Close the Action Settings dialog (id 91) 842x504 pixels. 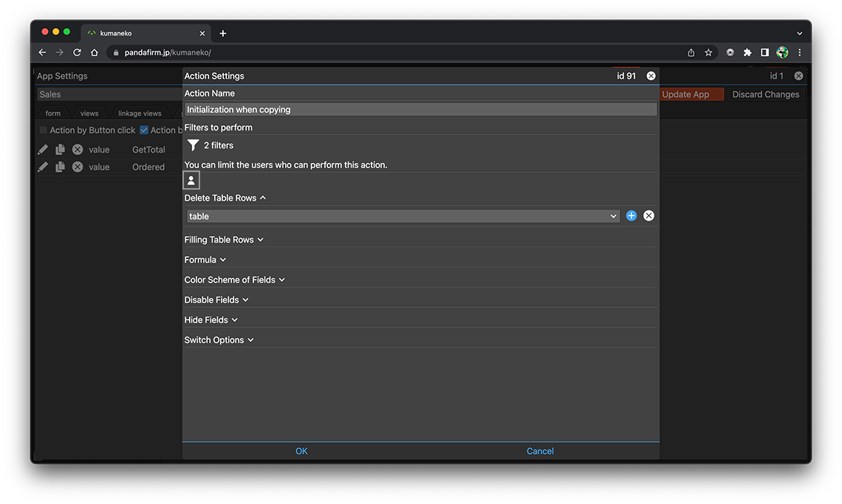(x=651, y=76)
